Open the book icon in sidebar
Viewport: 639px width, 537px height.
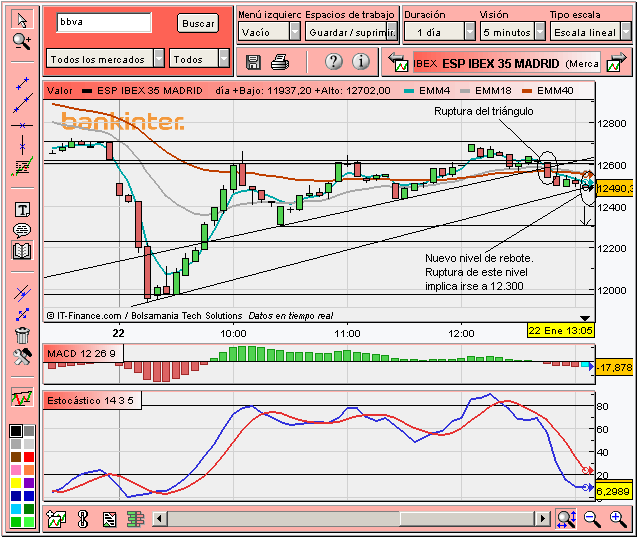22,251
